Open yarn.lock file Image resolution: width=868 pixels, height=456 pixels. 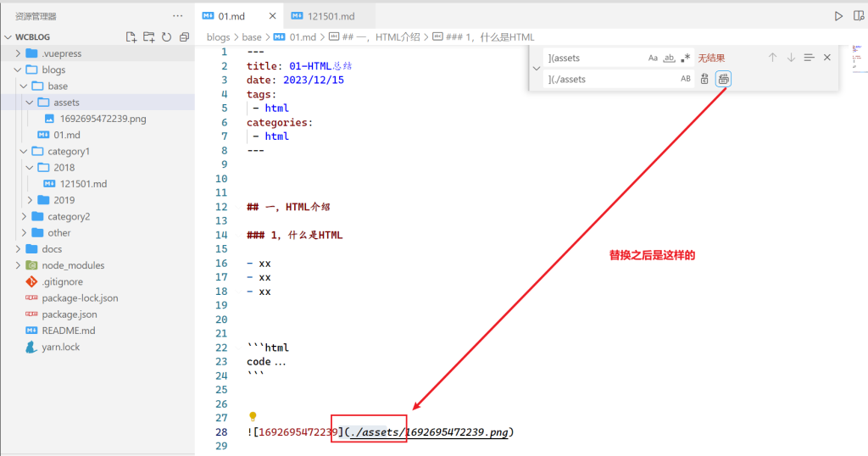[x=61, y=347]
